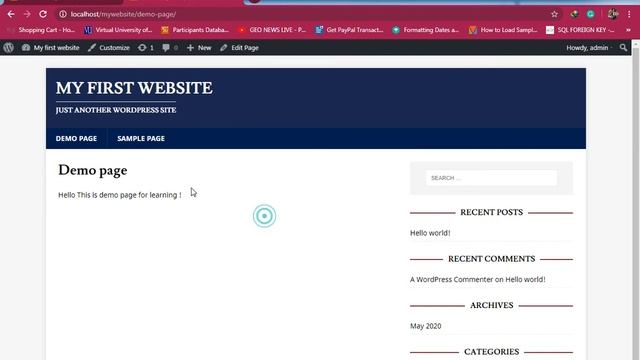Open comments bubble in admin bar
This screenshot has height=360, width=640.
pyautogui.click(x=170, y=48)
